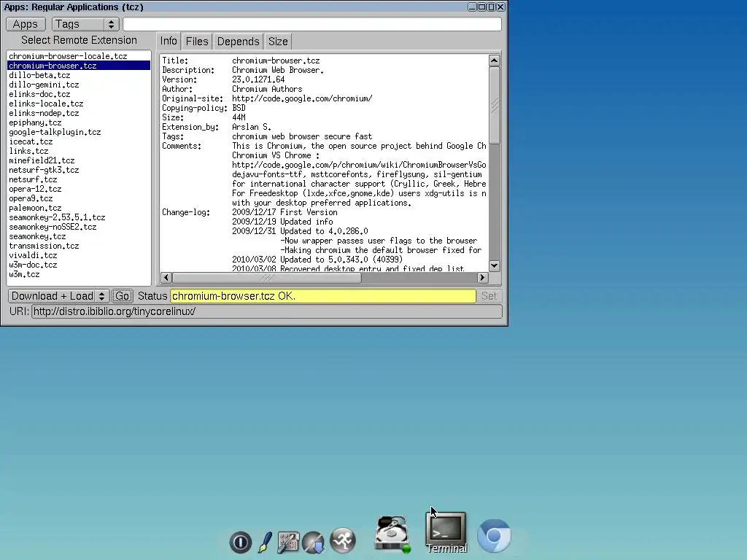
Task: Switch to the Depends tab
Action: [x=239, y=42]
